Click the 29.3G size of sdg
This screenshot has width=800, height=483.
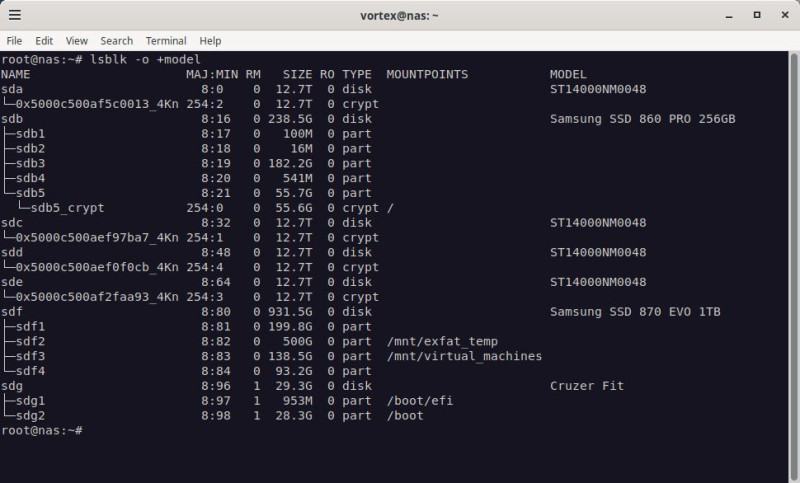pyautogui.click(x=294, y=386)
